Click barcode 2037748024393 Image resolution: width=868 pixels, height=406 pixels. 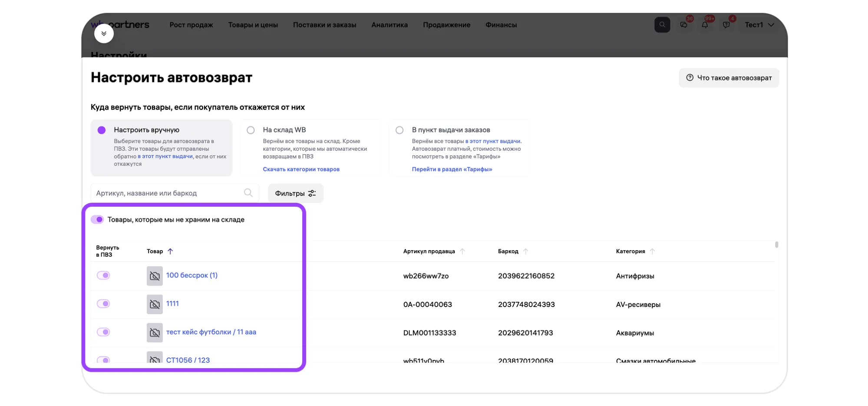click(x=526, y=304)
